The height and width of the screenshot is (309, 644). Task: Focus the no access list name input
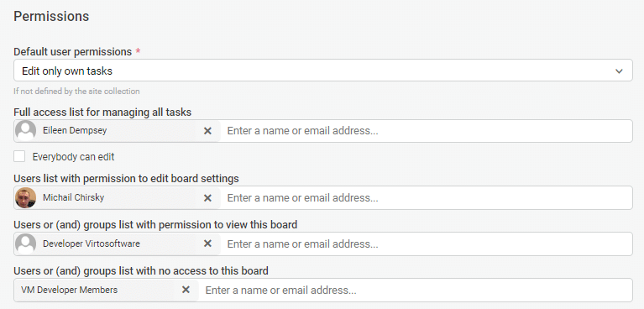pos(416,290)
